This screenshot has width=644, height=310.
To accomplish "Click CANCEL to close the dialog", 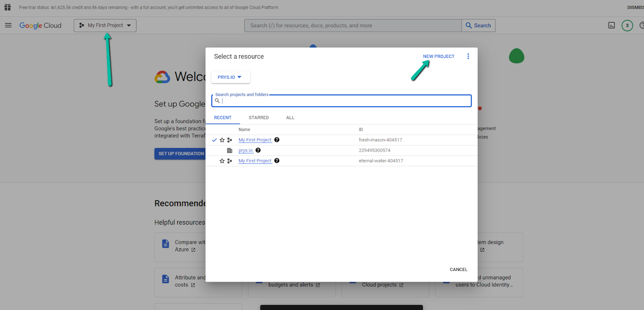I will click(458, 270).
